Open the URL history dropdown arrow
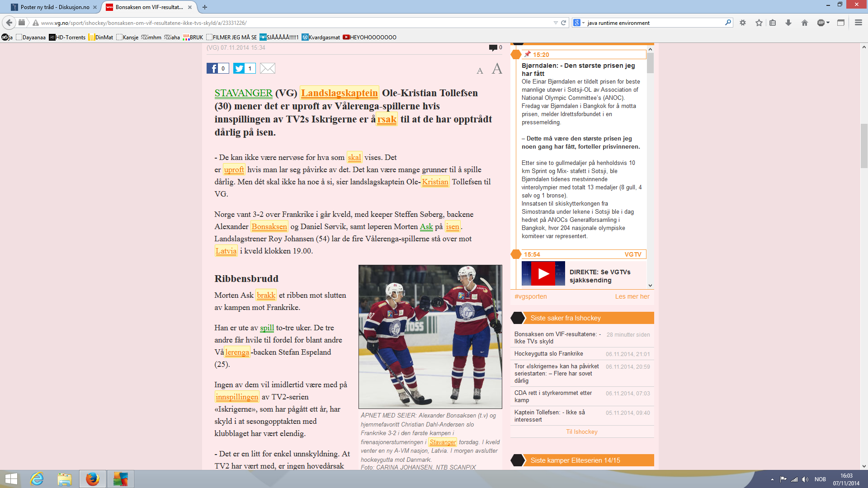This screenshot has height=488, width=868. (556, 23)
